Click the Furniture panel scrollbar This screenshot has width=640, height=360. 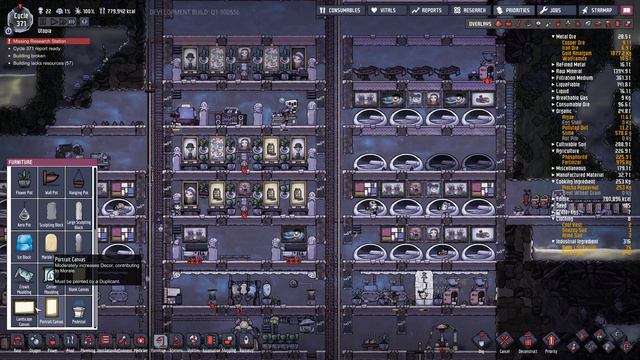click(x=95, y=247)
